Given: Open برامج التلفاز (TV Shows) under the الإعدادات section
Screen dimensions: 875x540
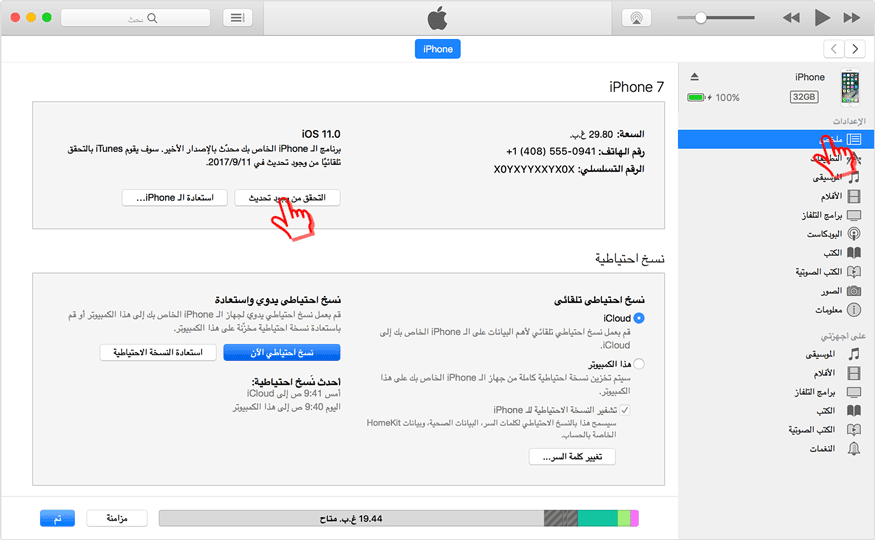Looking at the screenshot, I should click(831, 215).
